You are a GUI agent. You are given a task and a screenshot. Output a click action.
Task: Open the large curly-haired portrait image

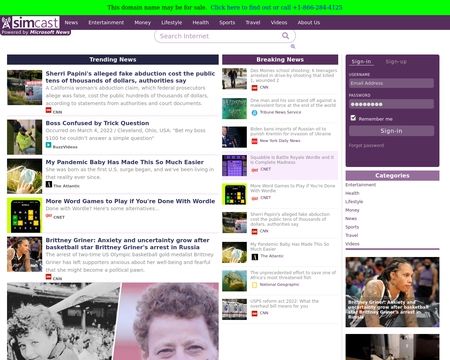[x=113, y=321]
